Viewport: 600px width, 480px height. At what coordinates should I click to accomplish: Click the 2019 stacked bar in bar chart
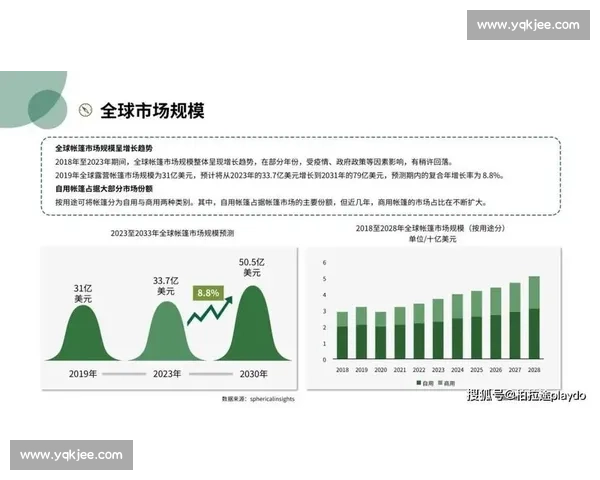361,333
